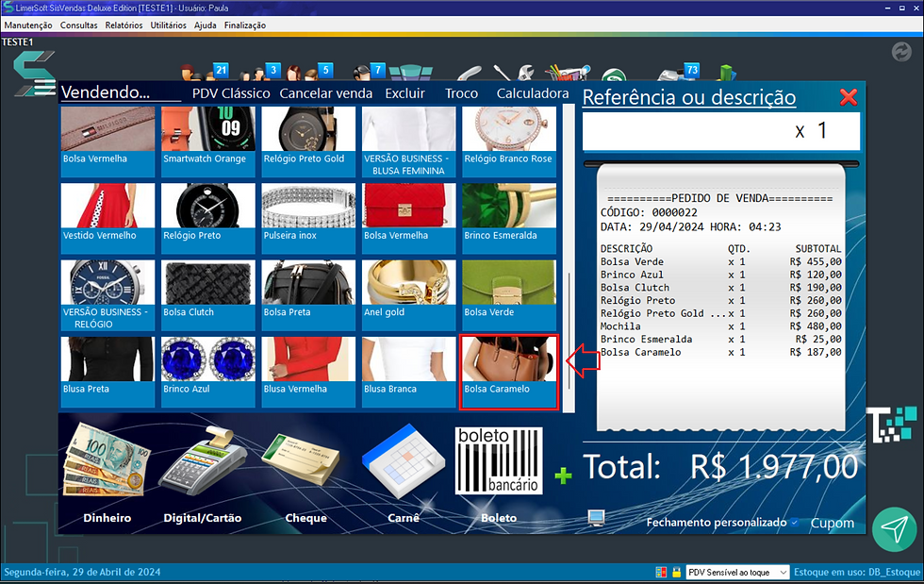Click the monitor icon near Fechamento personalizado
Viewport: 924px width, 584px height.
pyautogui.click(x=595, y=517)
